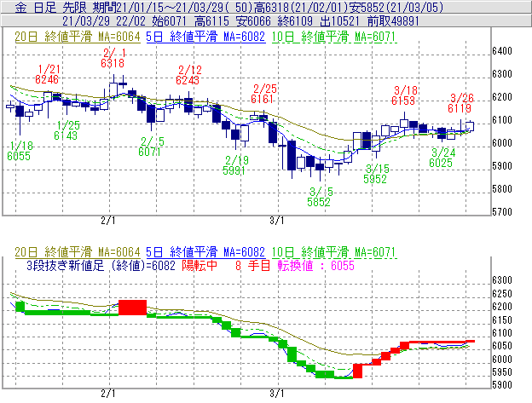Select the 1/18 low label 6055
532x403 pixels.
click(19, 156)
